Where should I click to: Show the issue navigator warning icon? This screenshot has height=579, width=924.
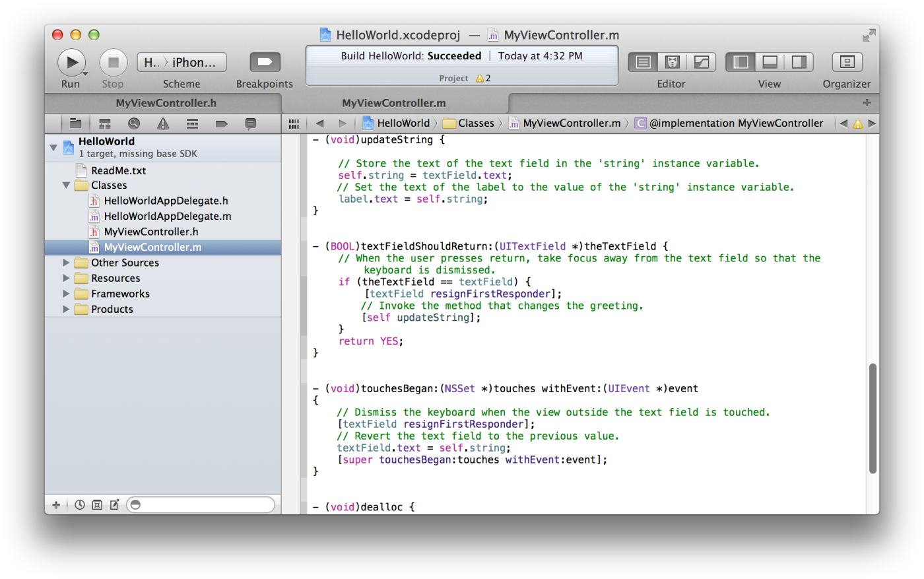(163, 123)
